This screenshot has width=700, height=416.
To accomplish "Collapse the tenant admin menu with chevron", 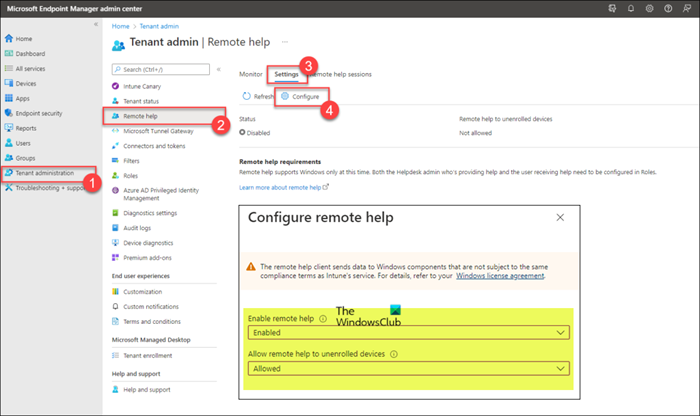I will 219,69.
